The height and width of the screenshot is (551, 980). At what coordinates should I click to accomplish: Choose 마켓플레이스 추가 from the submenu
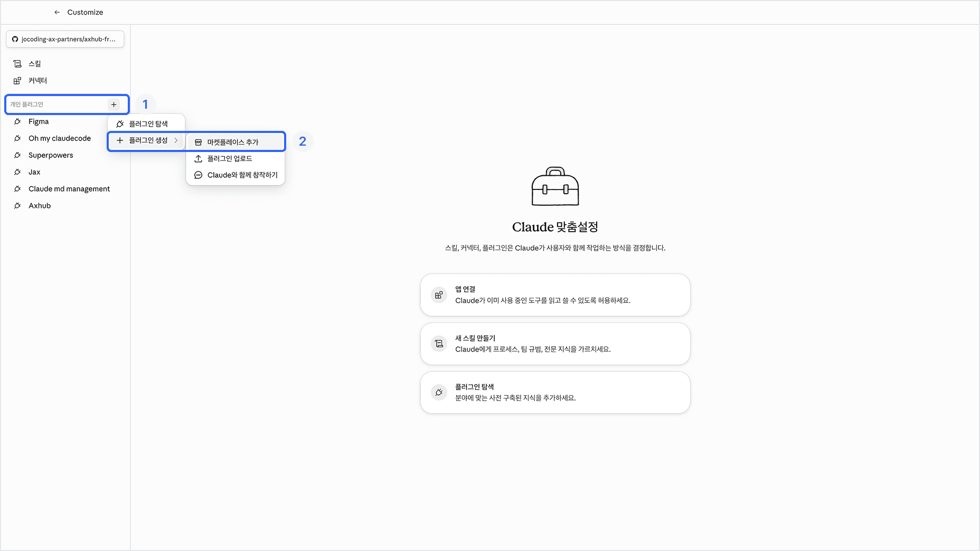point(235,142)
